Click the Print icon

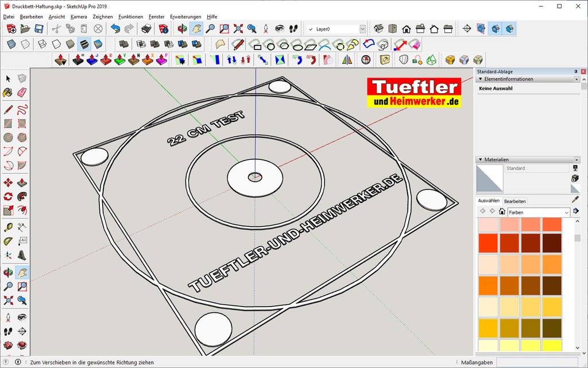tap(146, 29)
